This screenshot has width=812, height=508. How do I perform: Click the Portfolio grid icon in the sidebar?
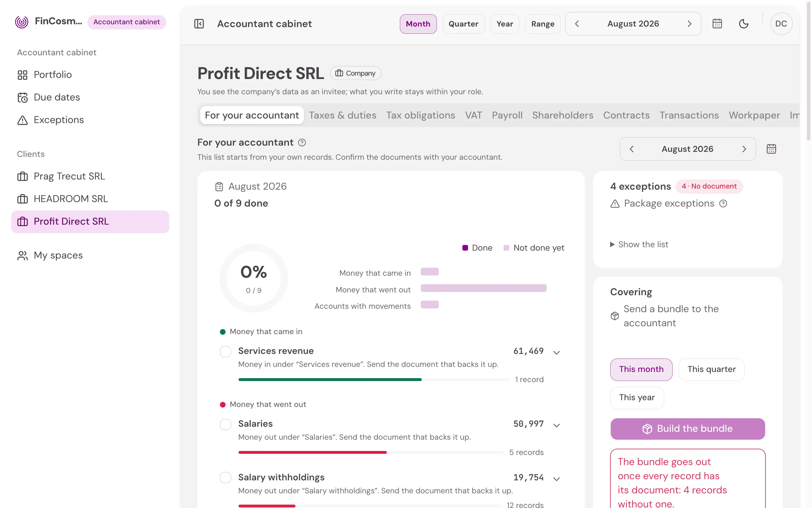(x=23, y=75)
